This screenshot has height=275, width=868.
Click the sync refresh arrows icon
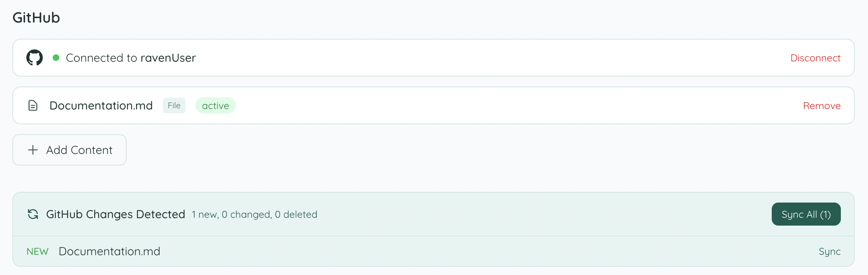[x=33, y=214]
